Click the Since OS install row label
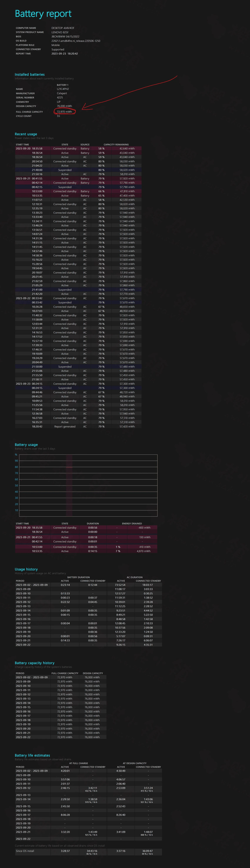 [25, 851]
